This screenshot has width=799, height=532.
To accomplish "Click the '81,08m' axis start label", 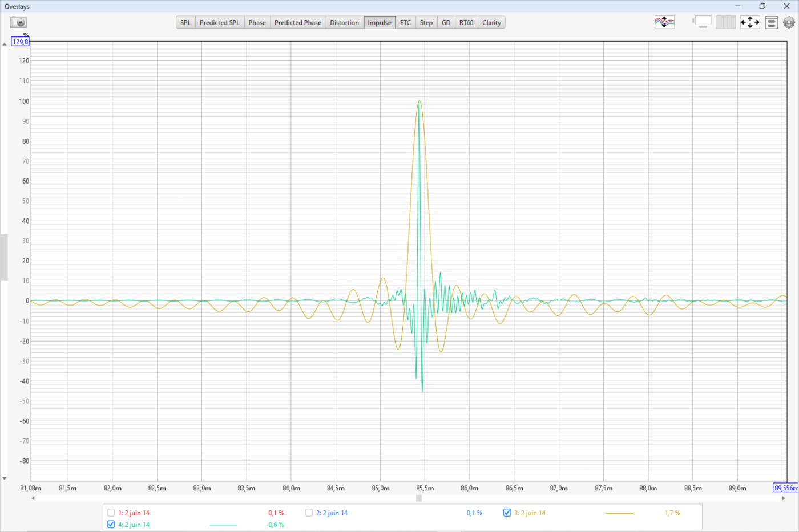I will click(x=31, y=488).
